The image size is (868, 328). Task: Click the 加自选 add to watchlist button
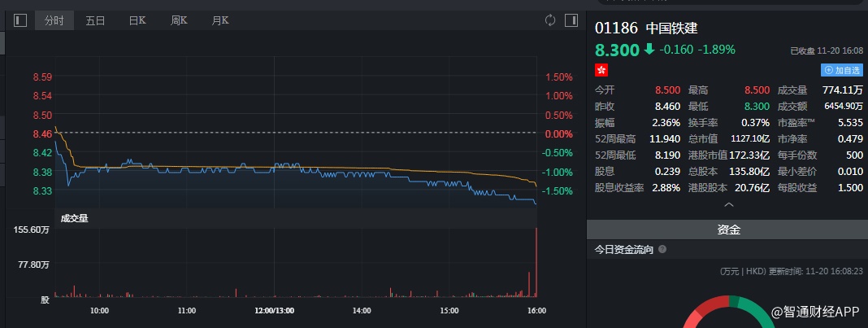[x=841, y=71]
